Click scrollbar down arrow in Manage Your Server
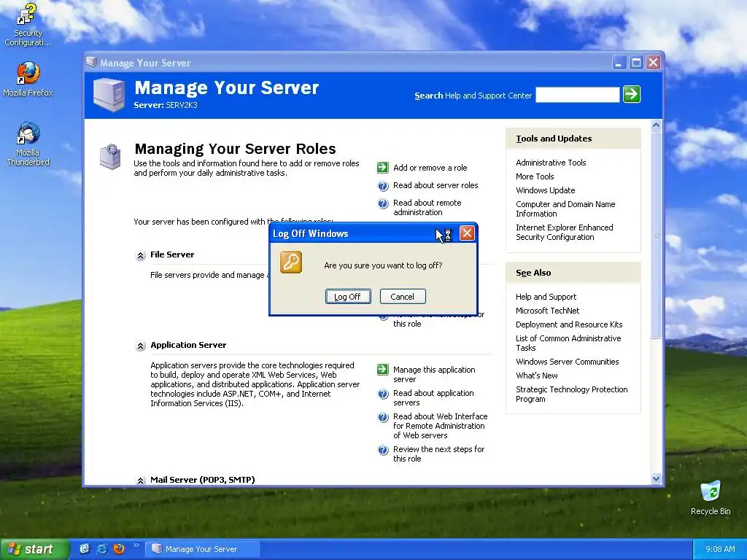The image size is (747, 560). 656,478
